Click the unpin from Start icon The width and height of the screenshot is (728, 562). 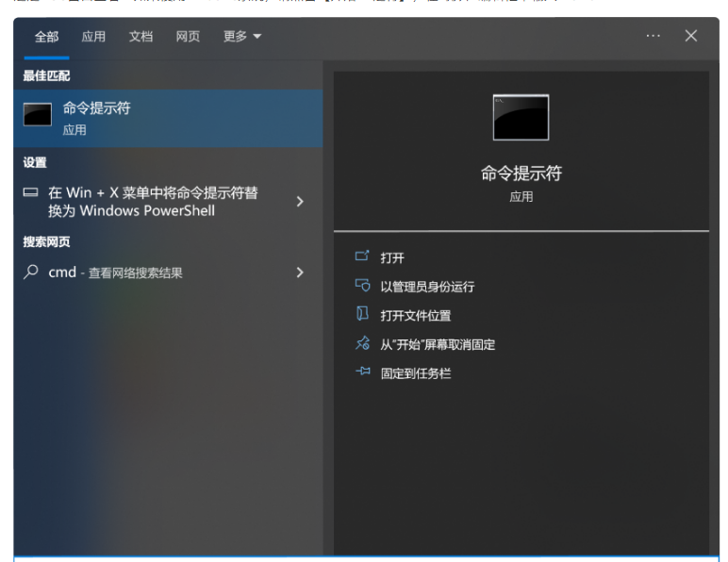pos(363,343)
